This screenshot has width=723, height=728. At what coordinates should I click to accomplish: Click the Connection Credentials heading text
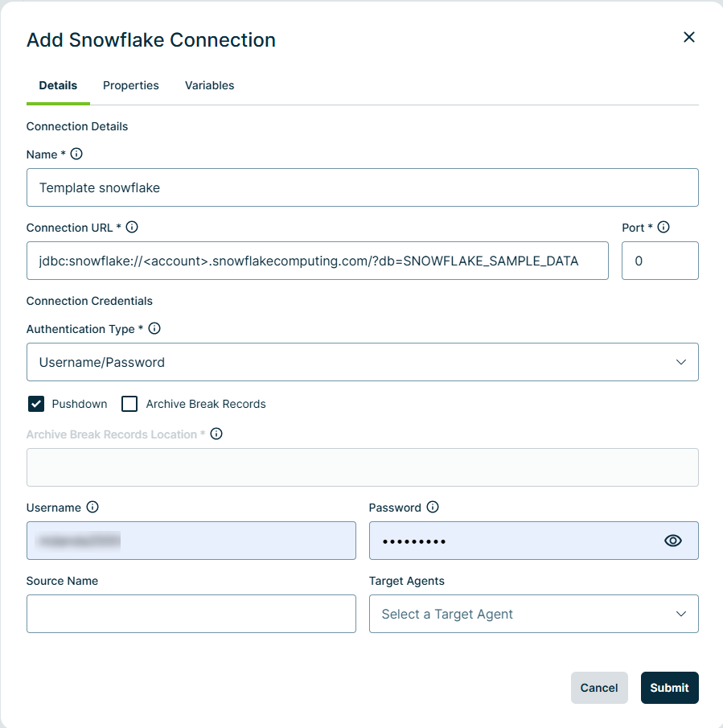(89, 301)
